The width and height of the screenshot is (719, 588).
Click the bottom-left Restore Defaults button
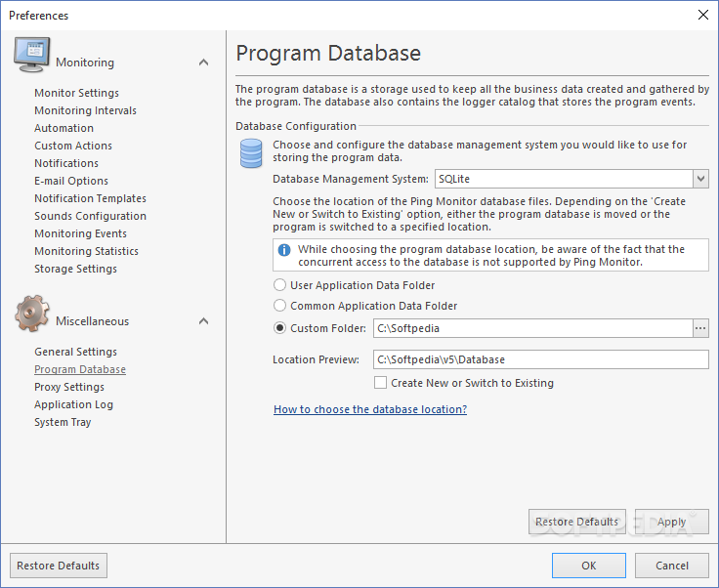(x=59, y=566)
